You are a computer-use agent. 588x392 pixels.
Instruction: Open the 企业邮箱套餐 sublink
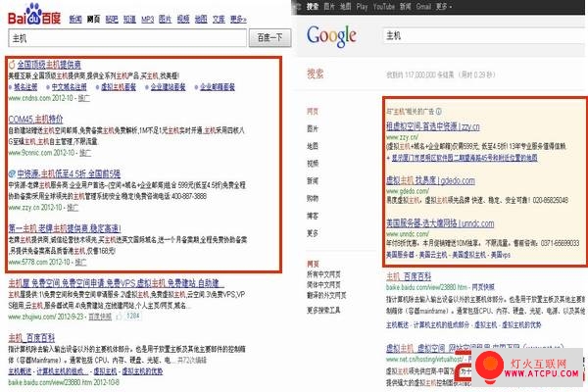tap(218, 87)
